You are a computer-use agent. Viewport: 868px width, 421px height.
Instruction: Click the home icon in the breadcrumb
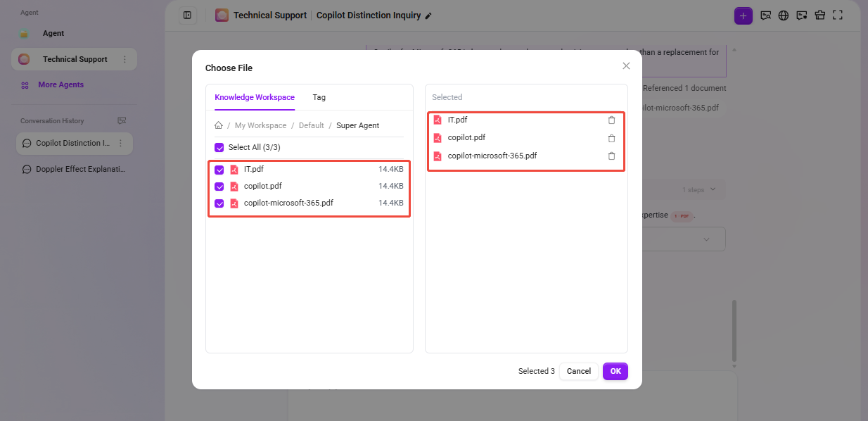tap(219, 125)
